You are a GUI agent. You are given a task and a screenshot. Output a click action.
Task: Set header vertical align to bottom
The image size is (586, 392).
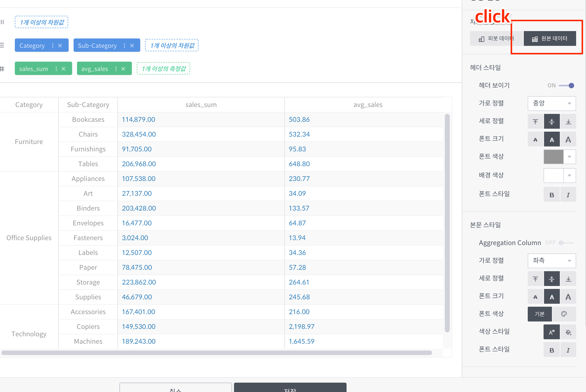pyautogui.click(x=568, y=122)
